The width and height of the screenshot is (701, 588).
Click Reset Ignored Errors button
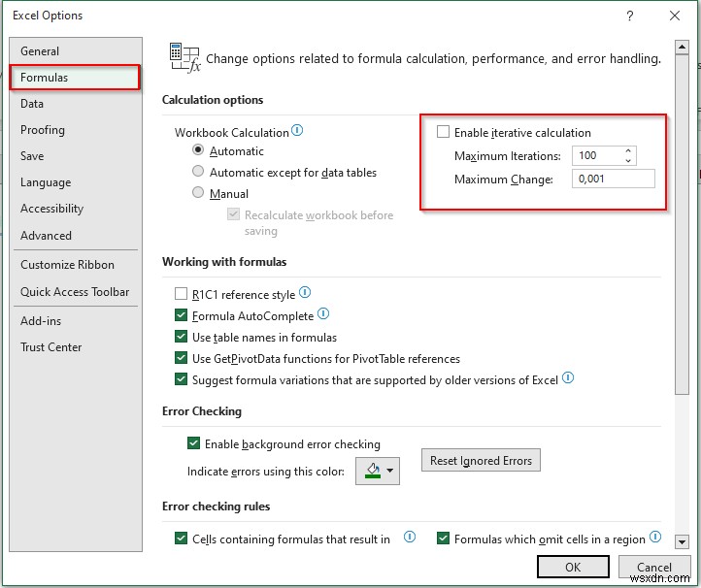click(481, 460)
